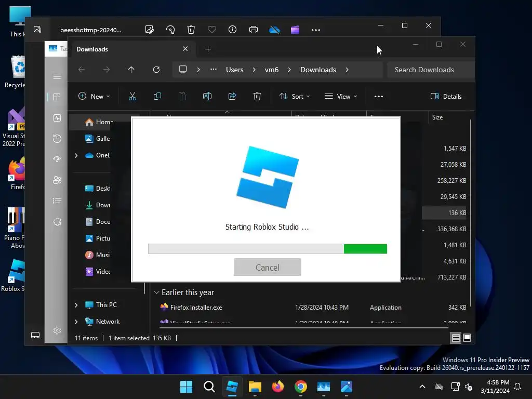
Task: Show hidden breadcrumb path ellipsis
Action: (214, 70)
